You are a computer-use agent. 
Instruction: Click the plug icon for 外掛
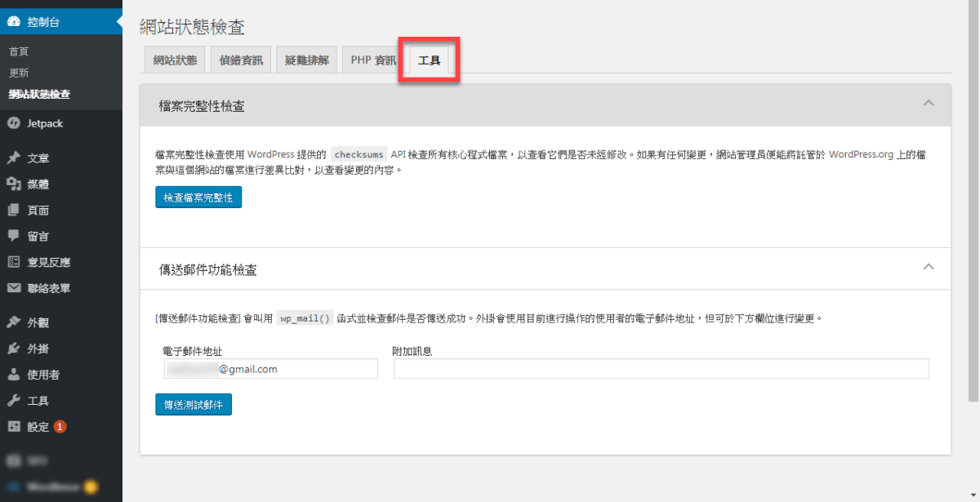click(14, 349)
